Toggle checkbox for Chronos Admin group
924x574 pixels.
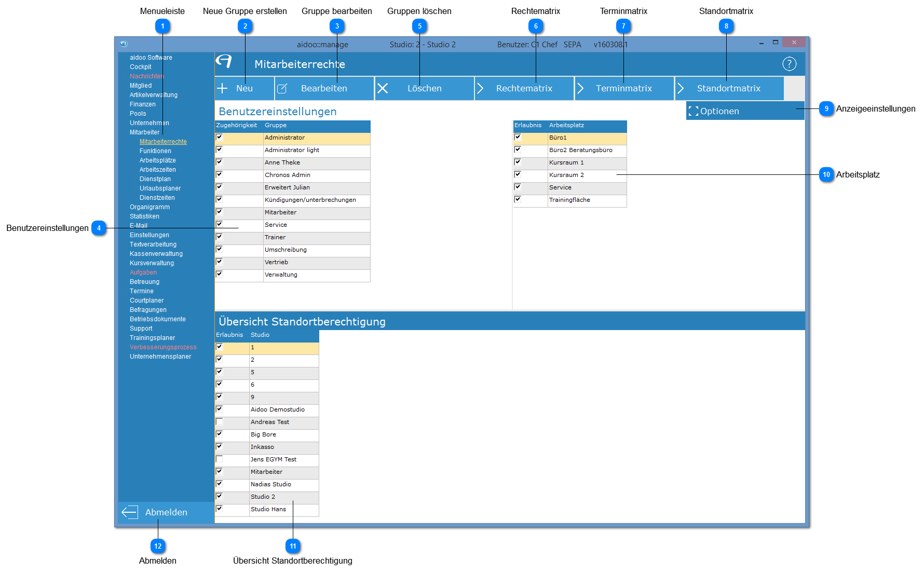pos(219,174)
